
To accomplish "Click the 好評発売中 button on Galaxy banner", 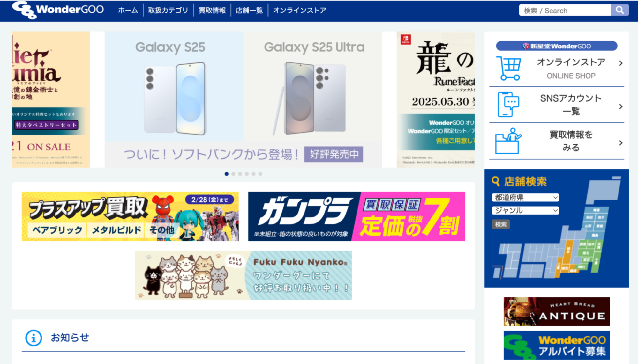I will [x=334, y=154].
